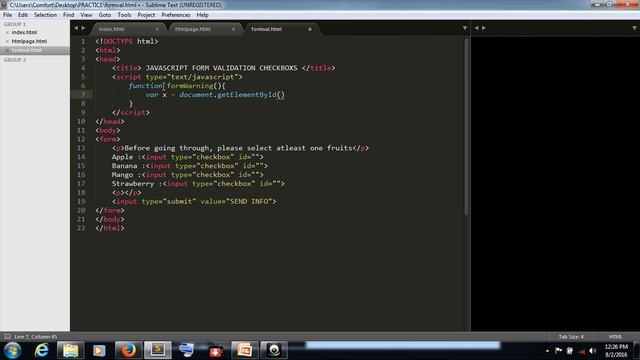Go to next tab in left pane
The height and width of the screenshot is (360, 640).
point(83,28)
